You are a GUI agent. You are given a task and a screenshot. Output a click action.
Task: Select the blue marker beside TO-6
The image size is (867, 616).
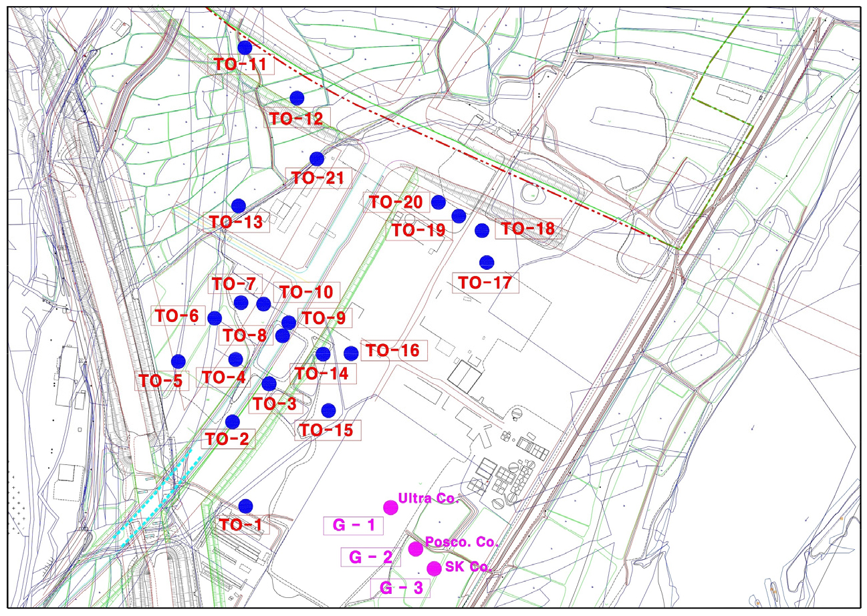pos(215,317)
